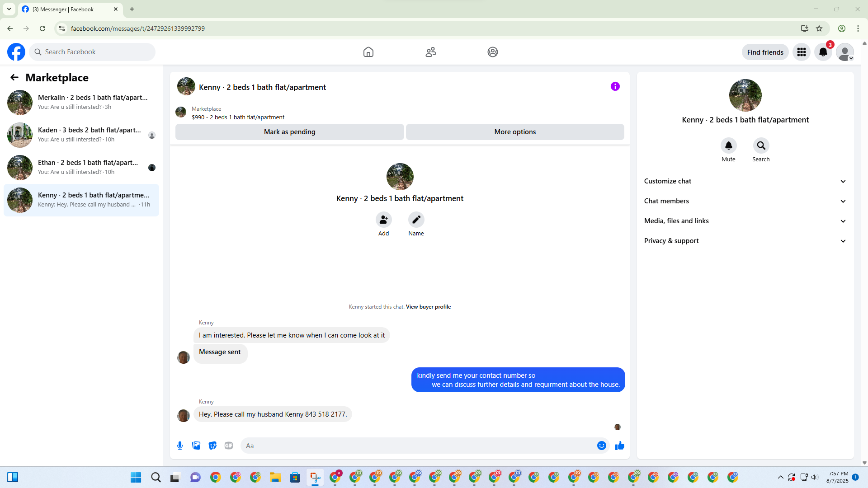Open Merkalin 2 beds 1 bath conversation
This screenshot has width=868, height=488.
pyautogui.click(x=81, y=103)
